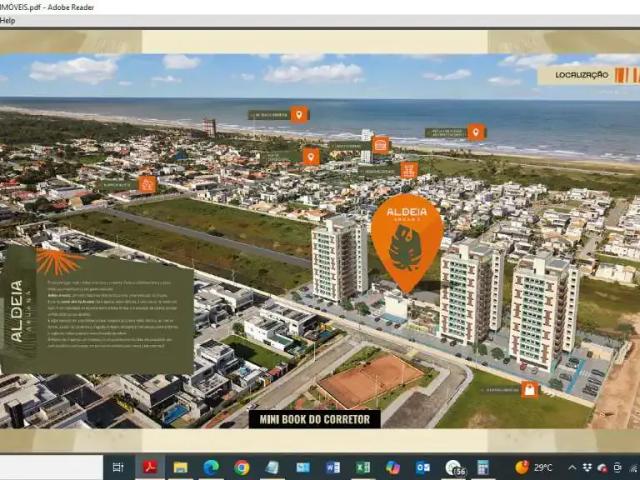Click the camera tray icon right of the red cloud
Viewport: 640px width, 480px height.
tap(618, 468)
